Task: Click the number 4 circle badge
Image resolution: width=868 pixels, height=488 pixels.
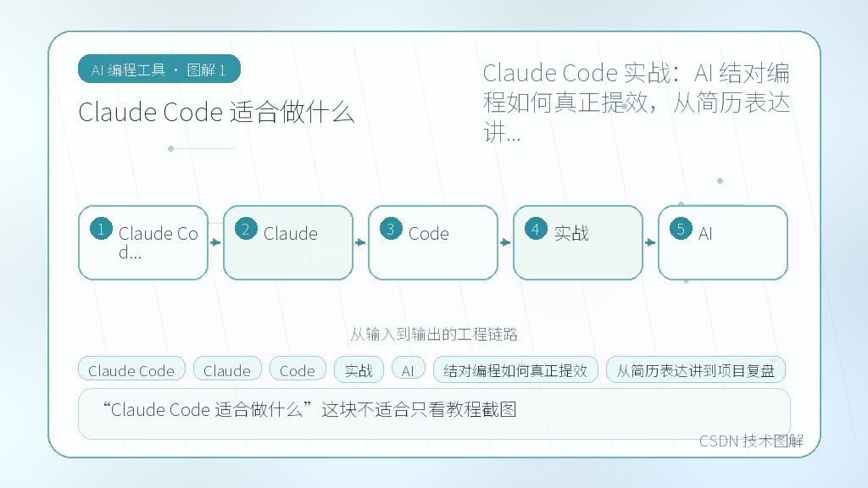Action: tap(536, 229)
